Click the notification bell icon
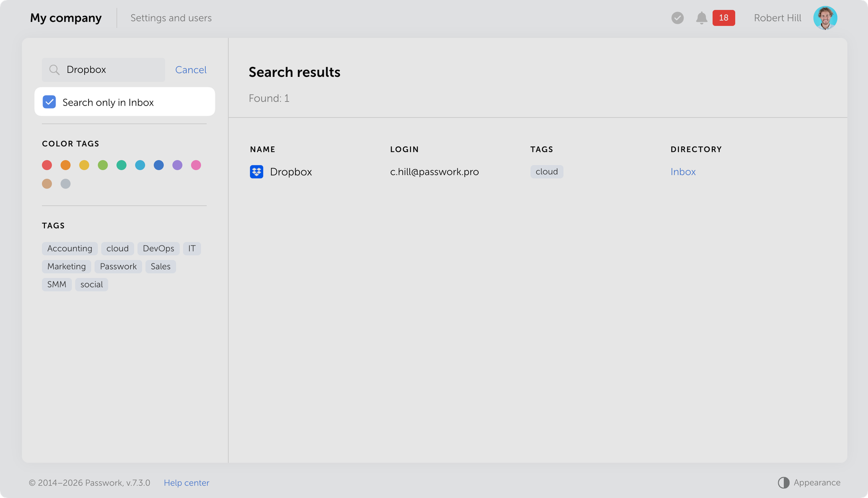The image size is (868, 498). [701, 18]
